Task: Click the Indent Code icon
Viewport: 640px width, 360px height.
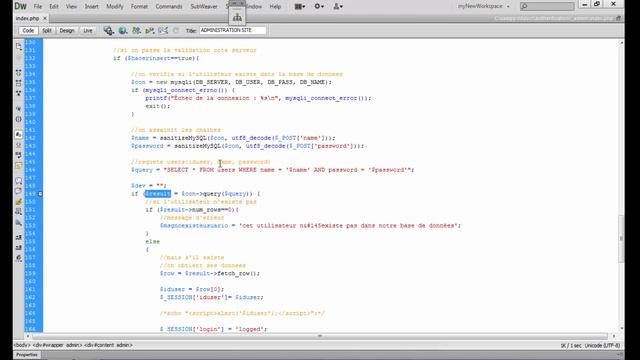Action: [x=19, y=238]
